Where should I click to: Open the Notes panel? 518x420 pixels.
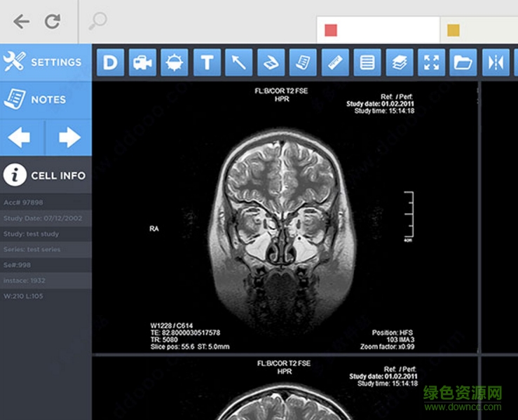pos(46,100)
